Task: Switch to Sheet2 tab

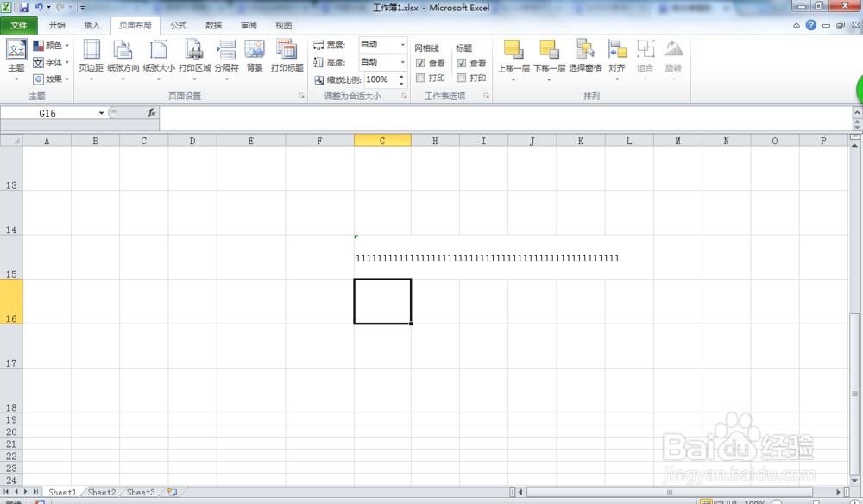Action: pyautogui.click(x=102, y=493)
